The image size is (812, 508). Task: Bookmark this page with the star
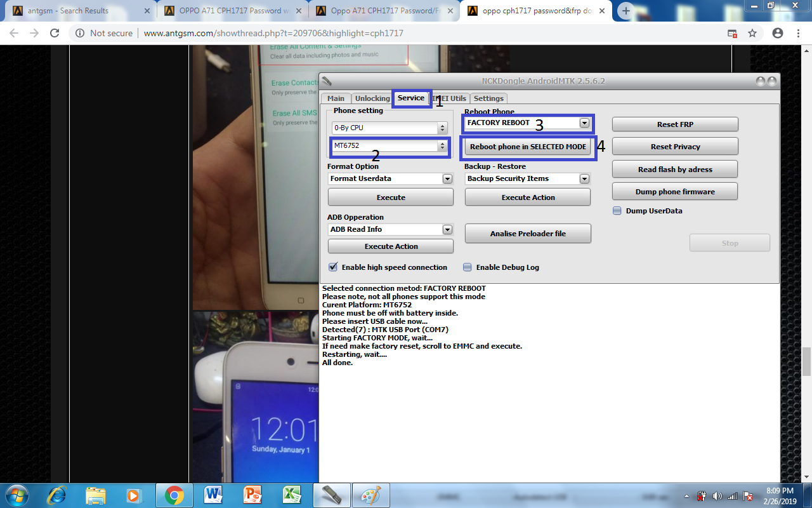coord(752,33)
